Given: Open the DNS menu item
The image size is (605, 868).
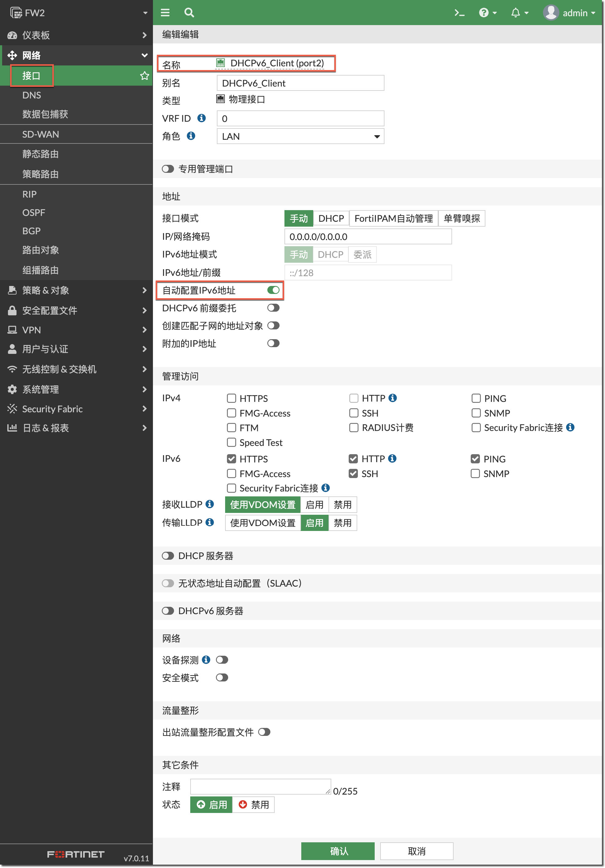Looking at the screenshot, I should coord(32,95).
